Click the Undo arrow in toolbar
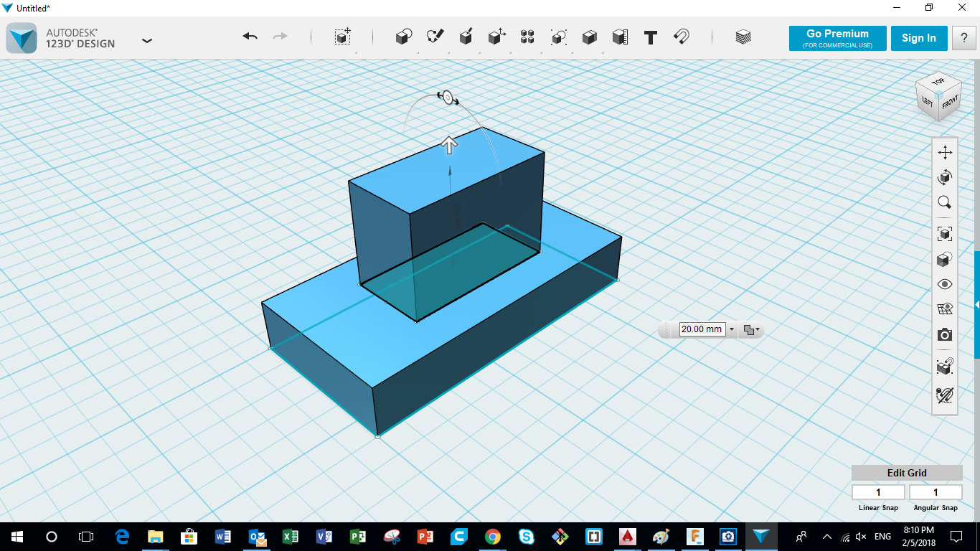The image size is (980, 551). click(x=250, y=37)
